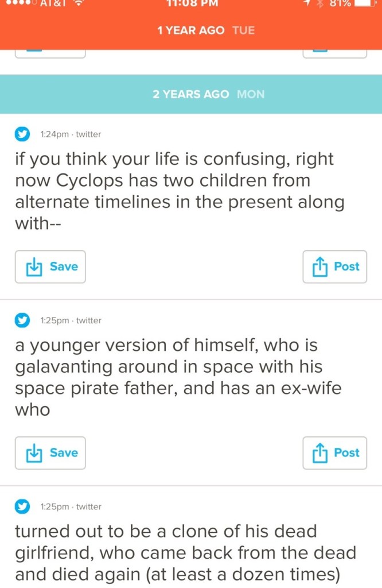Viewport: 382px width, 588px height.
Task: Tap the timestamp above the clone tweet
Action: [x=71, y=506]
